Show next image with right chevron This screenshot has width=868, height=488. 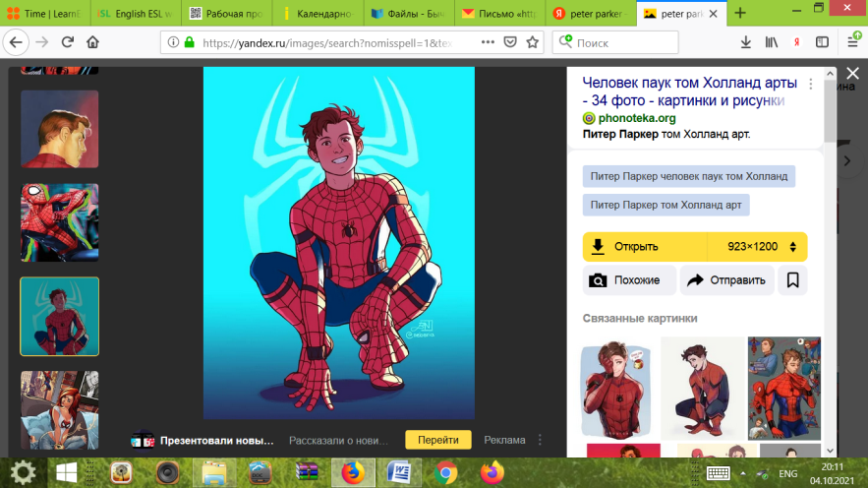pyautogui.click(x=847, y=161)
